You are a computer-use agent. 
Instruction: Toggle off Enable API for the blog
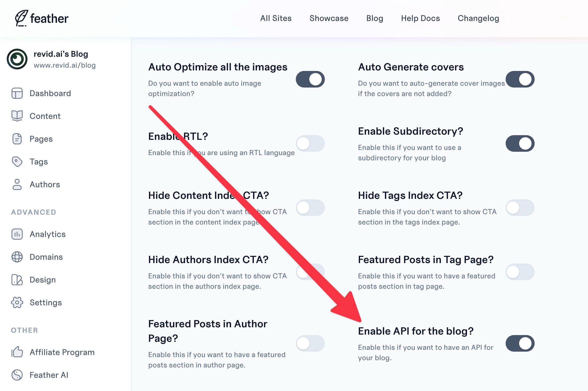point(520,343)
